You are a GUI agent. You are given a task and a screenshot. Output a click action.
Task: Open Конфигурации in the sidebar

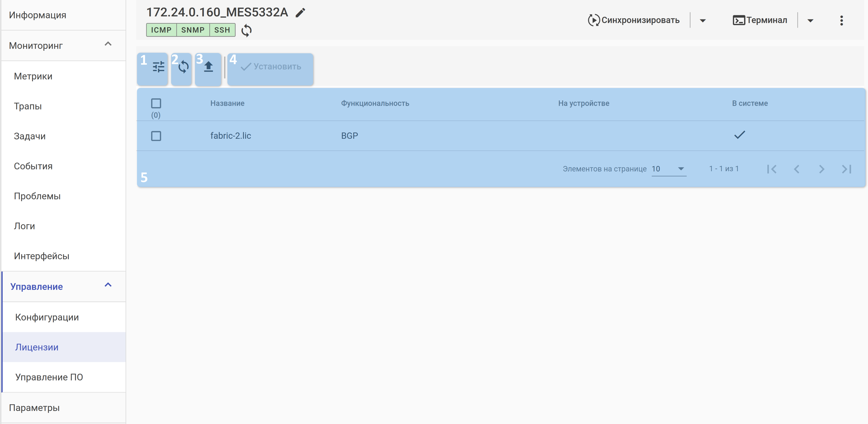tap(47, 317)
